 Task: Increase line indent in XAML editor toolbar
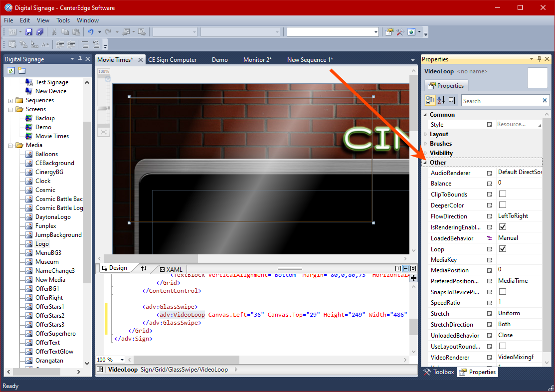[71, 44]
